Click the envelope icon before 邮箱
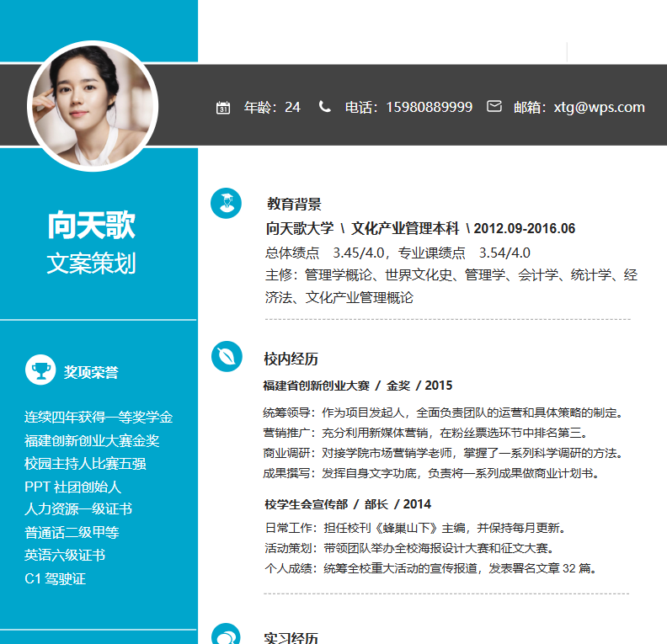The width and height of the screenshot is (667, 644). point(494,107)
